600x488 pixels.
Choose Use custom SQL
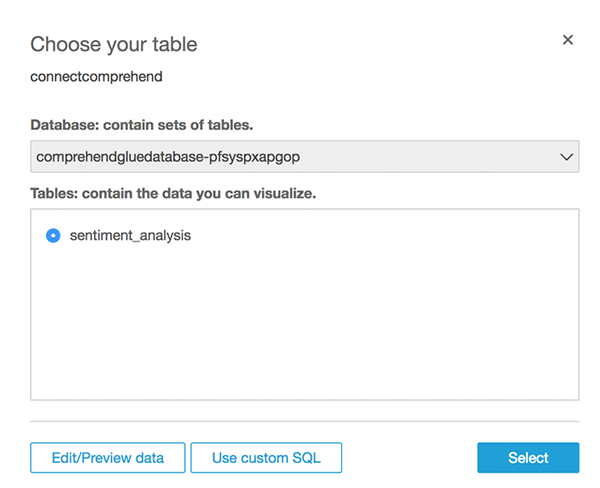pyautogui.click(x=266, y=458)
